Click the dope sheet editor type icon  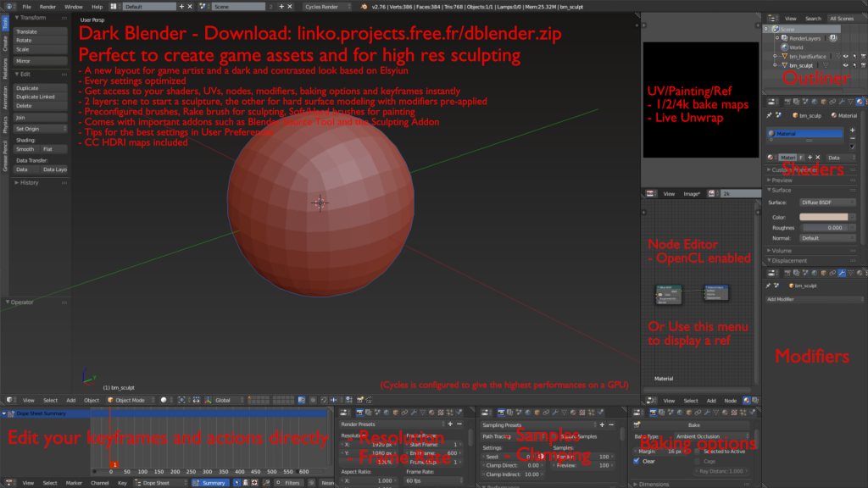pos(10,483)
